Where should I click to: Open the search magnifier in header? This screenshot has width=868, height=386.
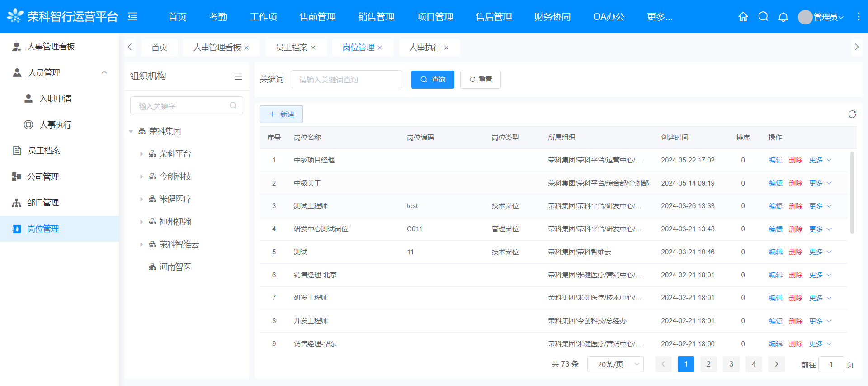click(x=763, y=17)
